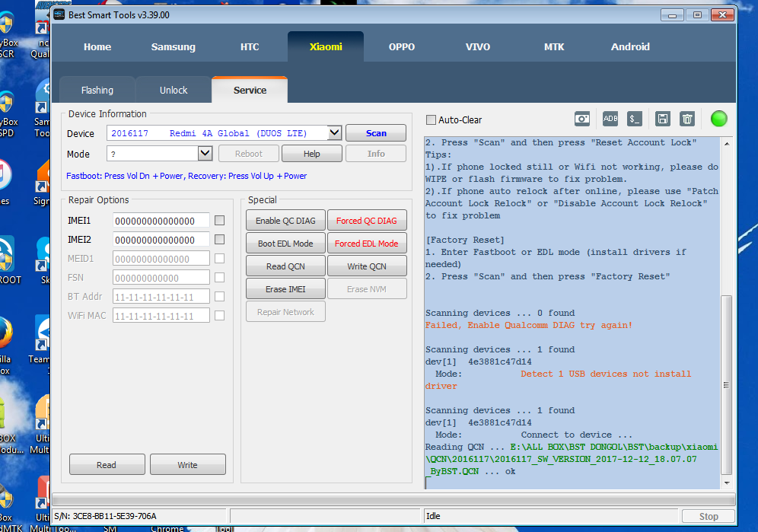Select the Xiaomi tab
Image resolution: width=758 pixels, height=532 pixels.
[326, 47]
